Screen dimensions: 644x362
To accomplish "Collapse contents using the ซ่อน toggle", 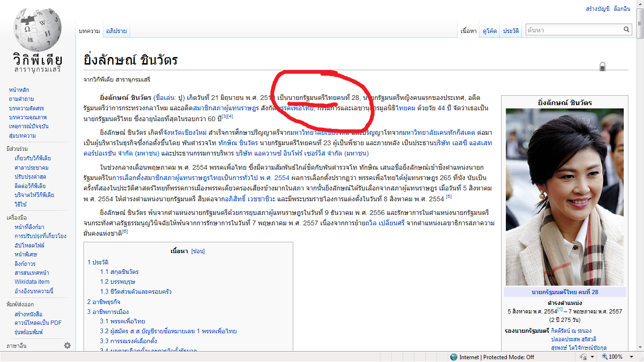I will pos(198,251).
